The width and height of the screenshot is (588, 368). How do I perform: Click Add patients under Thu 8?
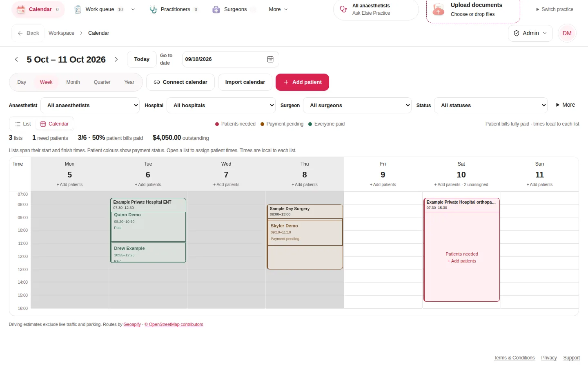point(305,185)
